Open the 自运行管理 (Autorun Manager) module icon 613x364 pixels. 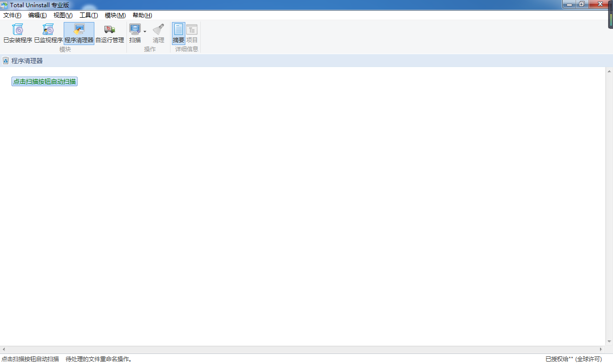click(x=109, y=34)
